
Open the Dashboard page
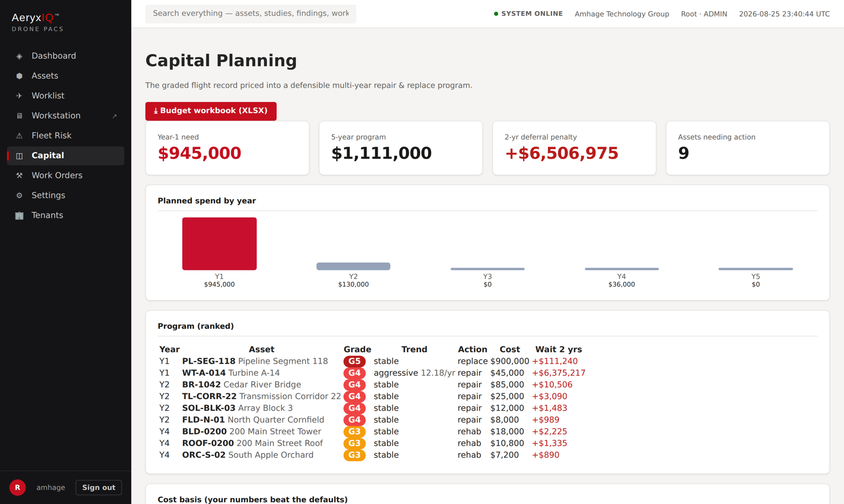65,56
